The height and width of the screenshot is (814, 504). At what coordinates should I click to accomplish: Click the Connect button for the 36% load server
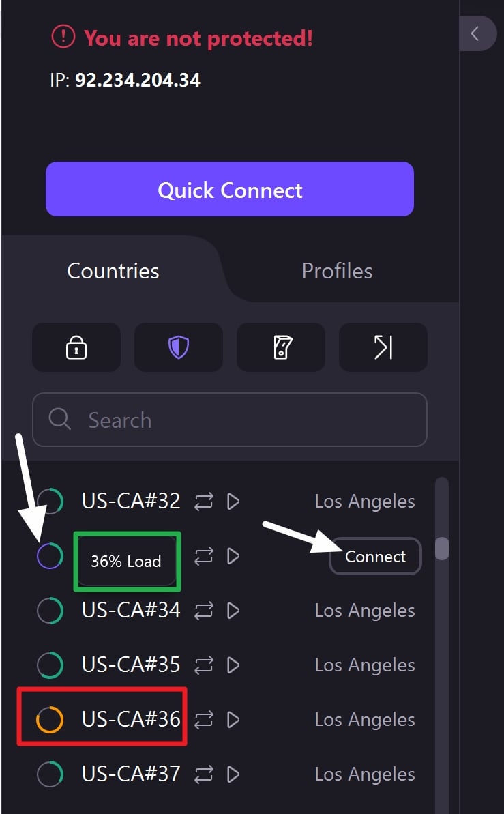375,557
